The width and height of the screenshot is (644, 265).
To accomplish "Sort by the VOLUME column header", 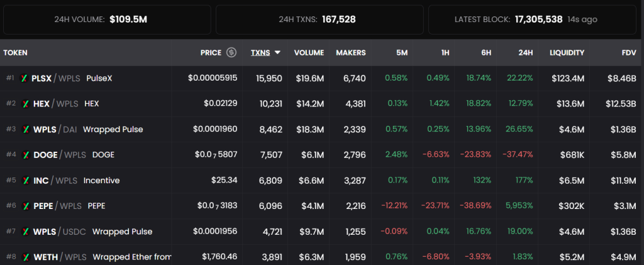I will 309,53.
